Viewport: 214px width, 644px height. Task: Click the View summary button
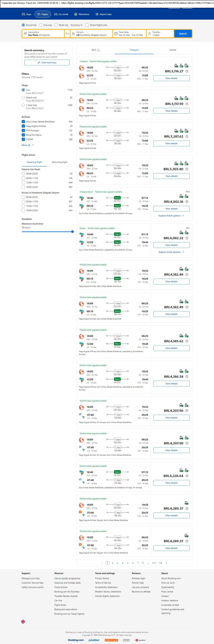click(47, 63)
